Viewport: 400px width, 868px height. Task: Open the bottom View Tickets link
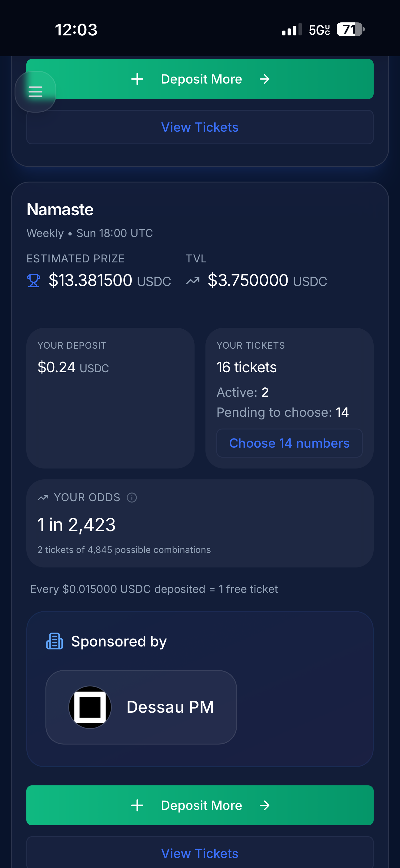tap(200, 853)
